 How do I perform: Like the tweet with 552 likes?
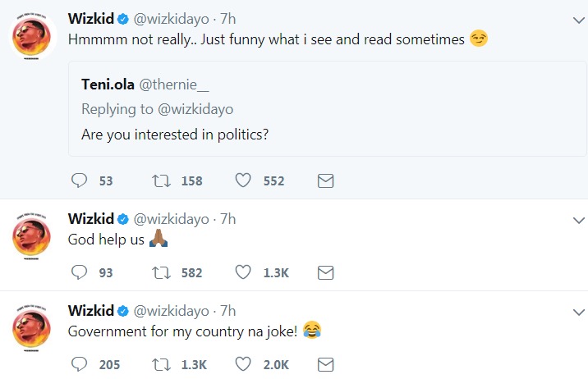242,180
